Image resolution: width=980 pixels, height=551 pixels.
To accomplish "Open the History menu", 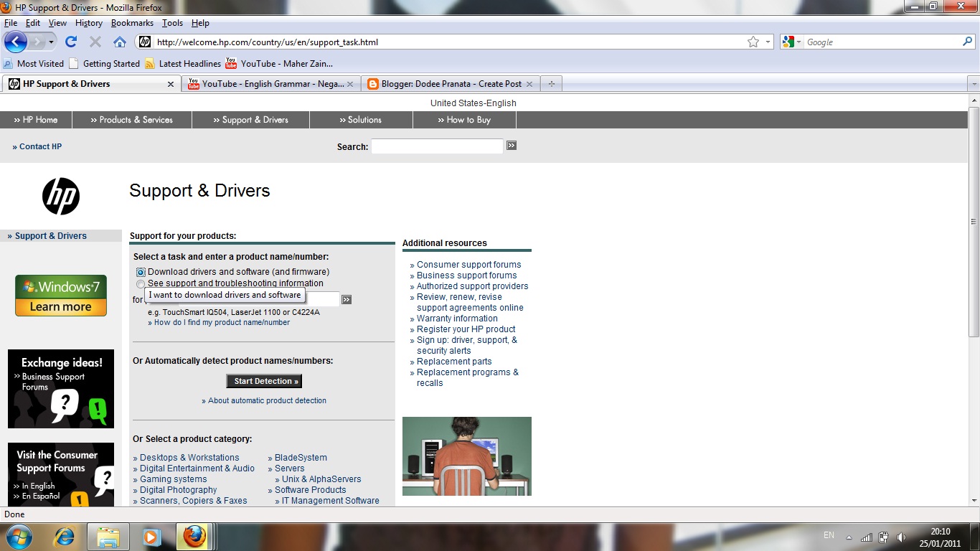I will 89,23.
